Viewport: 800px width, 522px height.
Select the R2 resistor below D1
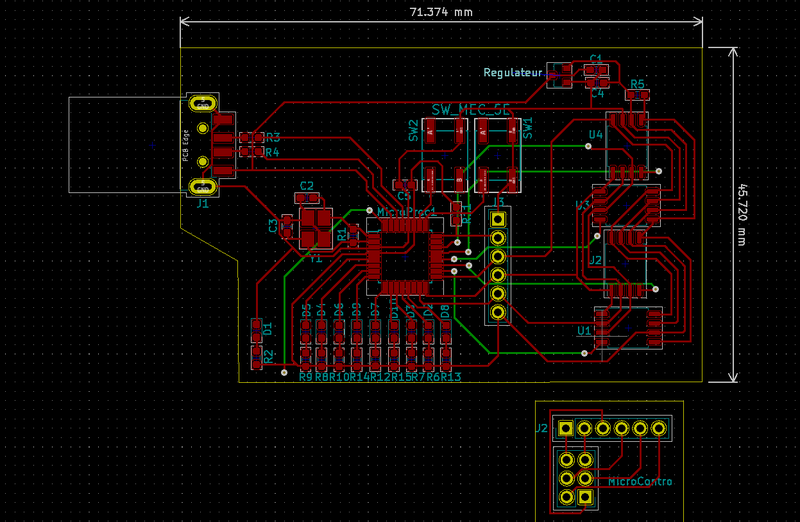coord(256,356)
